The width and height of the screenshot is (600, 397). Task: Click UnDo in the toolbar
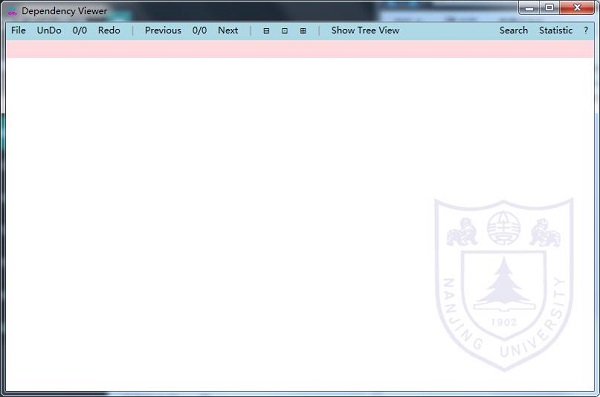coord(49,30)
